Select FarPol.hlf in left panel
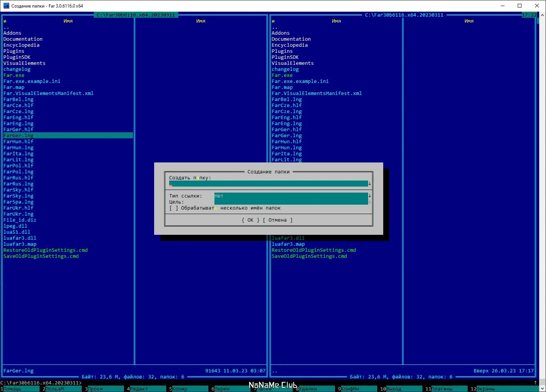The width and height of the screenshot is (546, 392). [18, 166]
